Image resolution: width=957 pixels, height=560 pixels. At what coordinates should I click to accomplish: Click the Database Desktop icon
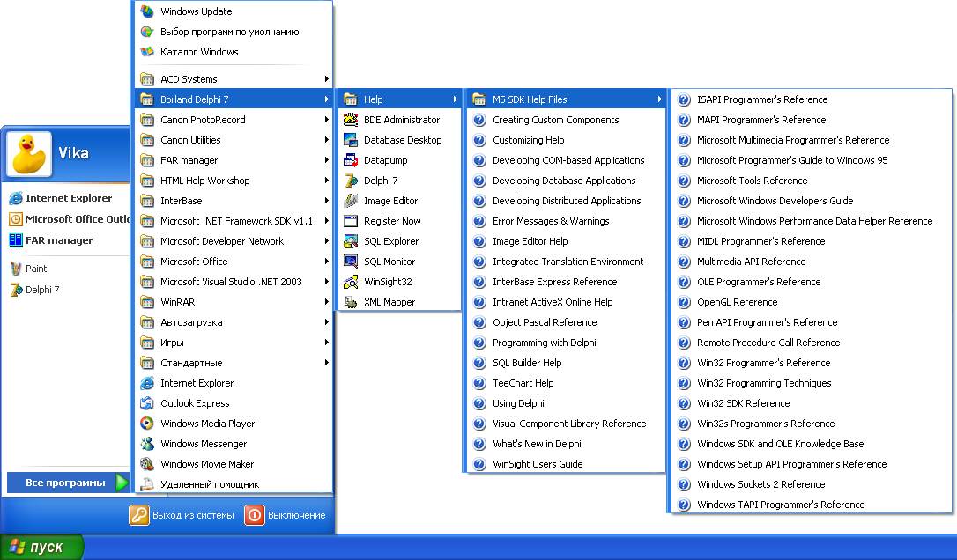(x=351, y=140)
